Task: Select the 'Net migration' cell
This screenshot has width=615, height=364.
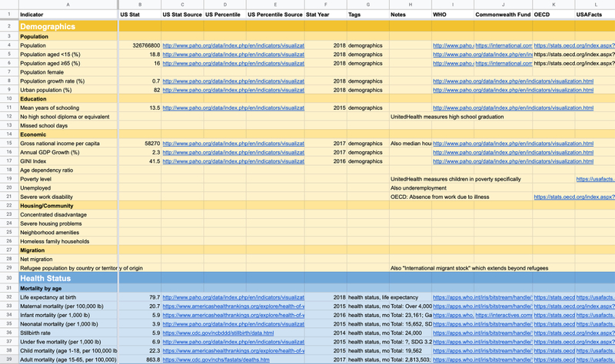Action: [x=68, y=259]
